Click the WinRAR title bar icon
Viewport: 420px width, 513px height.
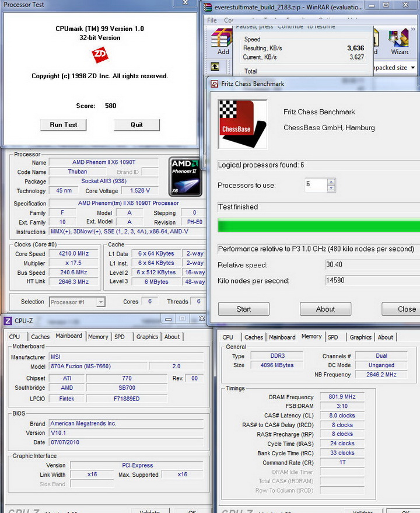click(208, 7)
